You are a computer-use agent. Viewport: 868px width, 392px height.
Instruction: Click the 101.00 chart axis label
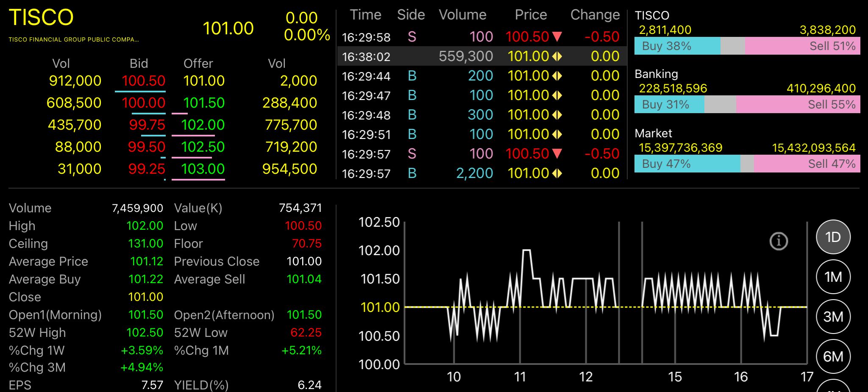[x=380, y=307]
